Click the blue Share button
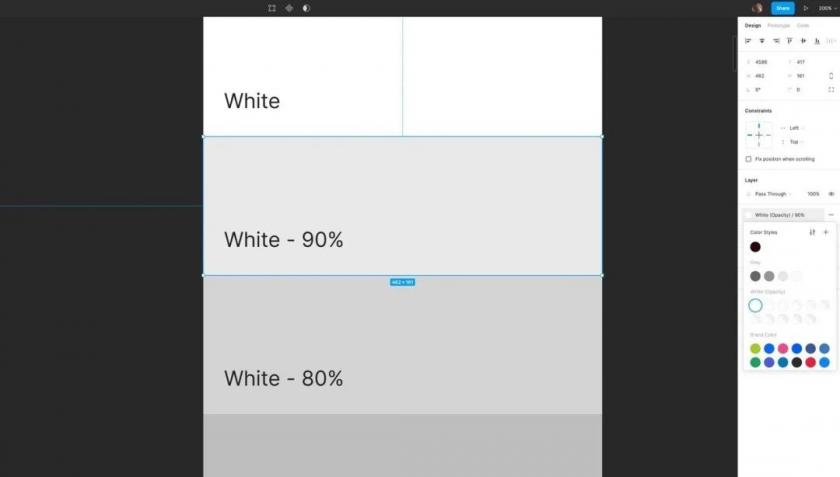The height and width of the screenshot is (477, 840). pos(783,8)
